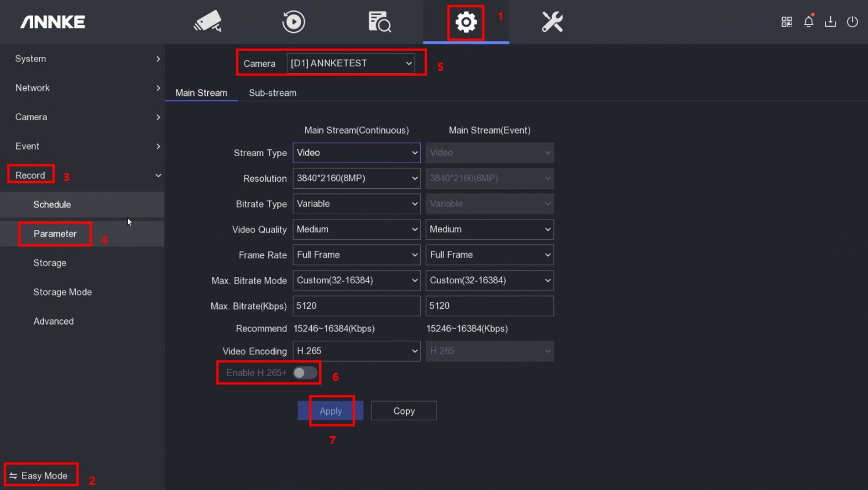Toggle the Enable H.265+ switch
This screenshot has width=868, height=490.
(x=305, y=373)
